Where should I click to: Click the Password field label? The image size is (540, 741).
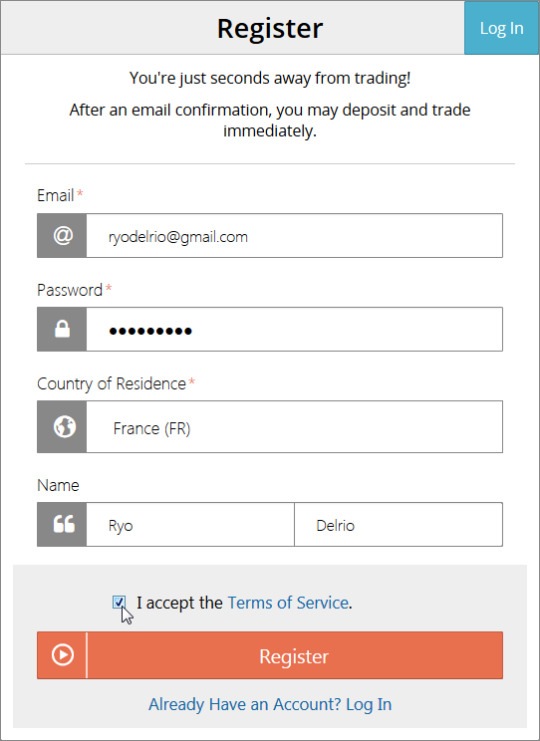tap(69, 290)
